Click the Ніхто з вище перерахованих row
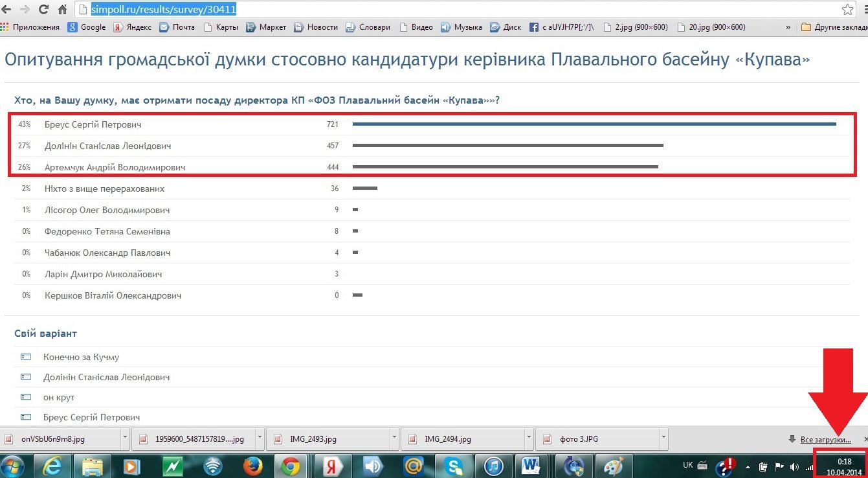This screenshot has width=868, height=478. (x=432, y=188)
